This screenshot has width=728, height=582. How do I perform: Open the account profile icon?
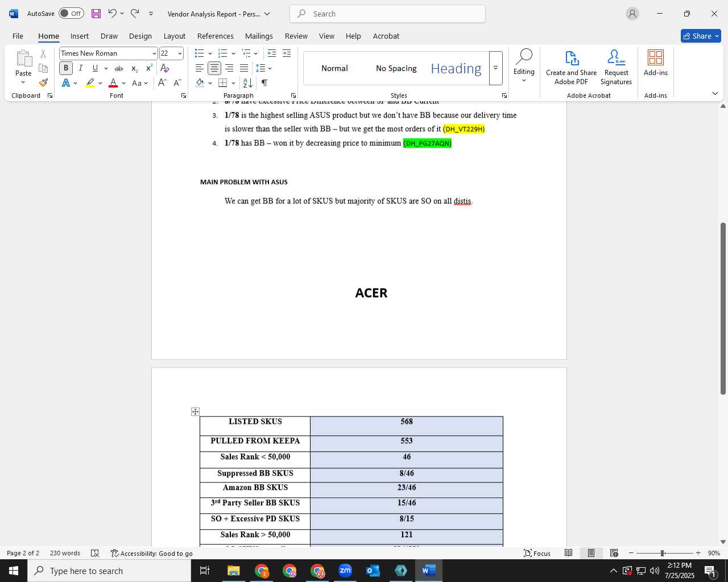(x=632, y=14)
